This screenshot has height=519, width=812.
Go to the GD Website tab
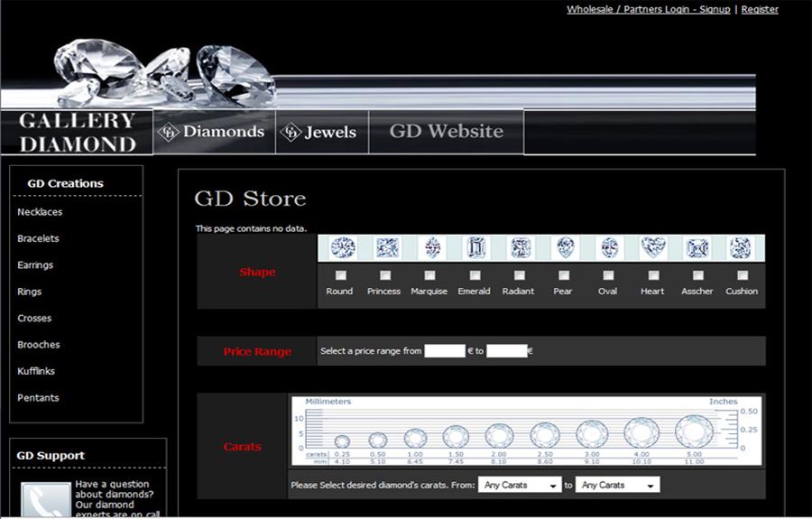click(446, 132)
